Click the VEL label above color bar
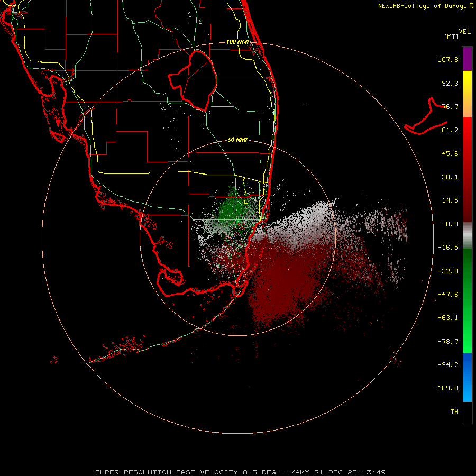 [x=464, y=32]
